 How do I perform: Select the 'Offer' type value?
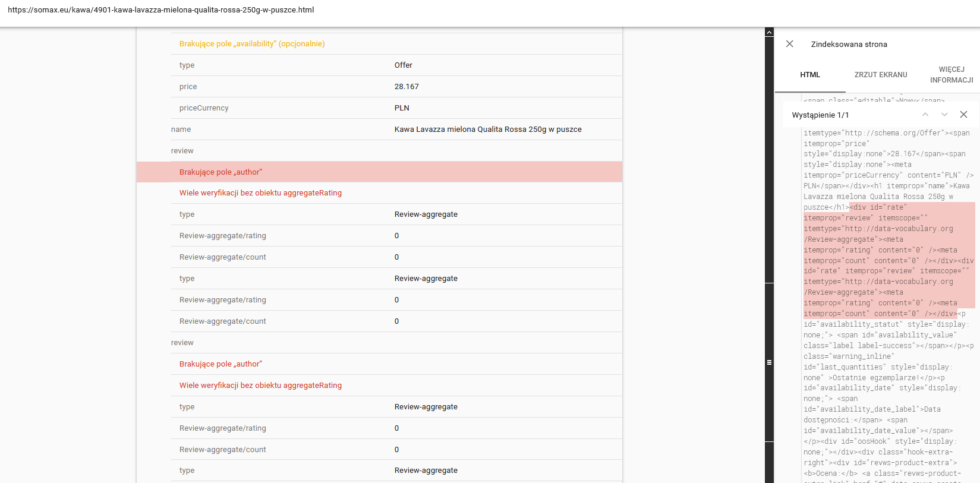click(x=403, y=65)
